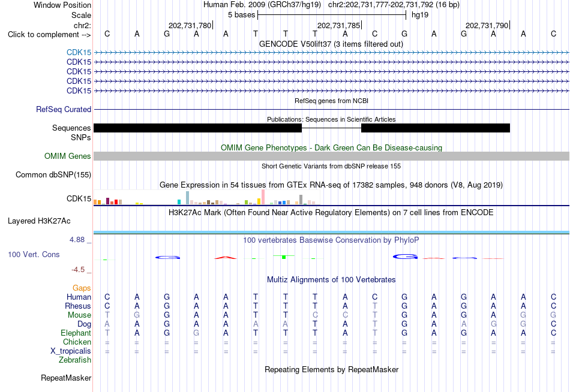
Task: Click the Layered H3K27Ac track label
Action: pyautogui.click(x=39, y=221)
